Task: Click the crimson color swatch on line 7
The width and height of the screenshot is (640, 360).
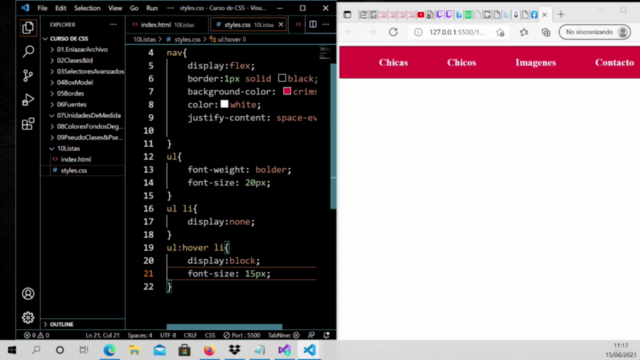Action: (x=287, y=91)
